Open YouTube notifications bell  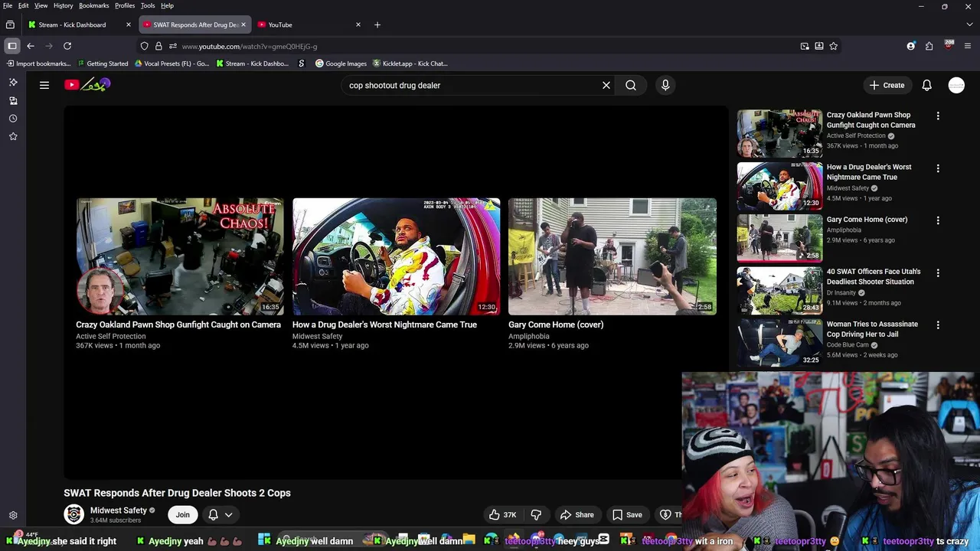(x=926, y=85)
